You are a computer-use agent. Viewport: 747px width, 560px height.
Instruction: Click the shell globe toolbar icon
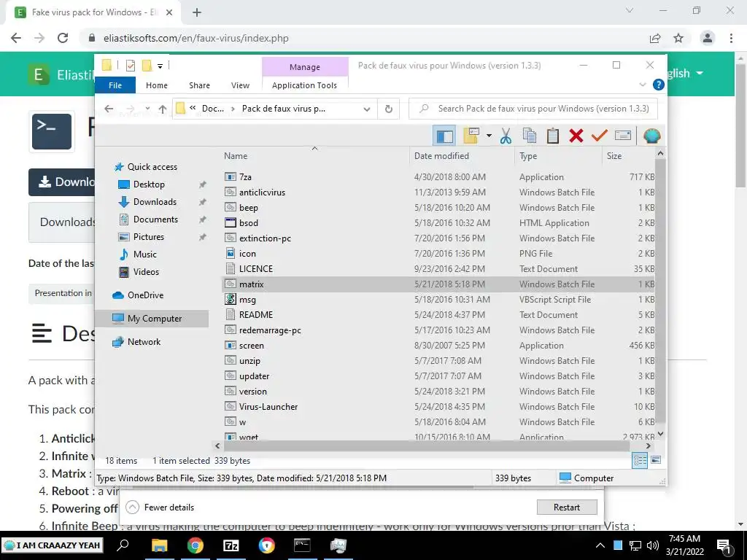pyautogui.click(x=651, y=136)
